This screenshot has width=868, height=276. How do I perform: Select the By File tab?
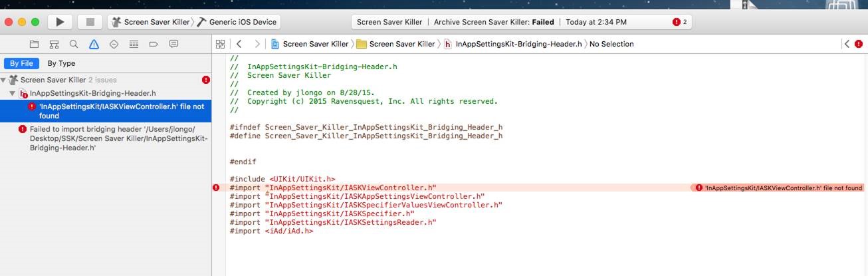(21, 63)
